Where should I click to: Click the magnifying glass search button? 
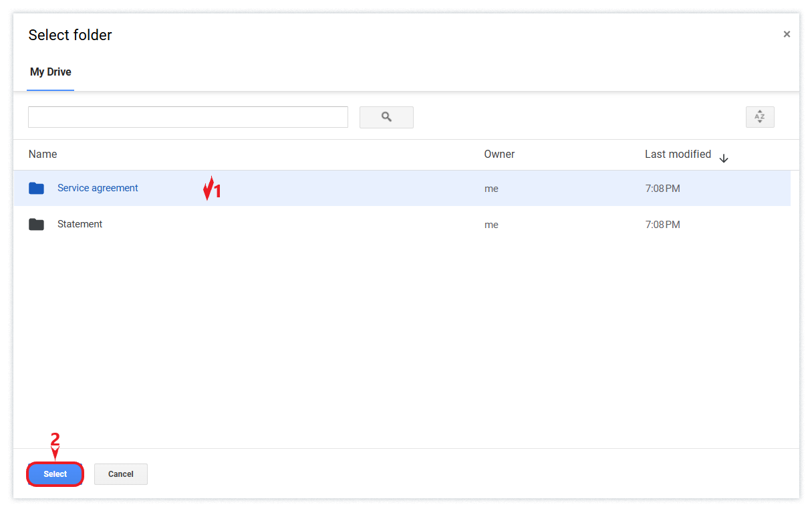pos(386,117)
